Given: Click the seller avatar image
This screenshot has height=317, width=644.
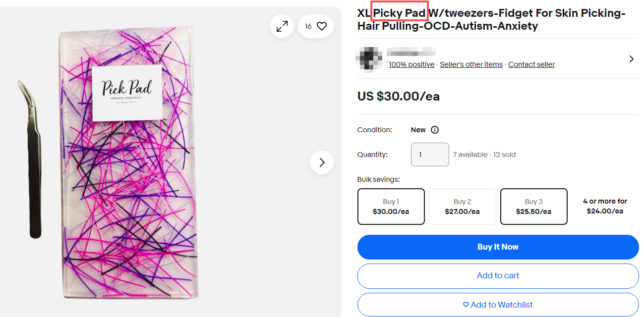Looking at the screenshot, I should click(x=369, y=59).
